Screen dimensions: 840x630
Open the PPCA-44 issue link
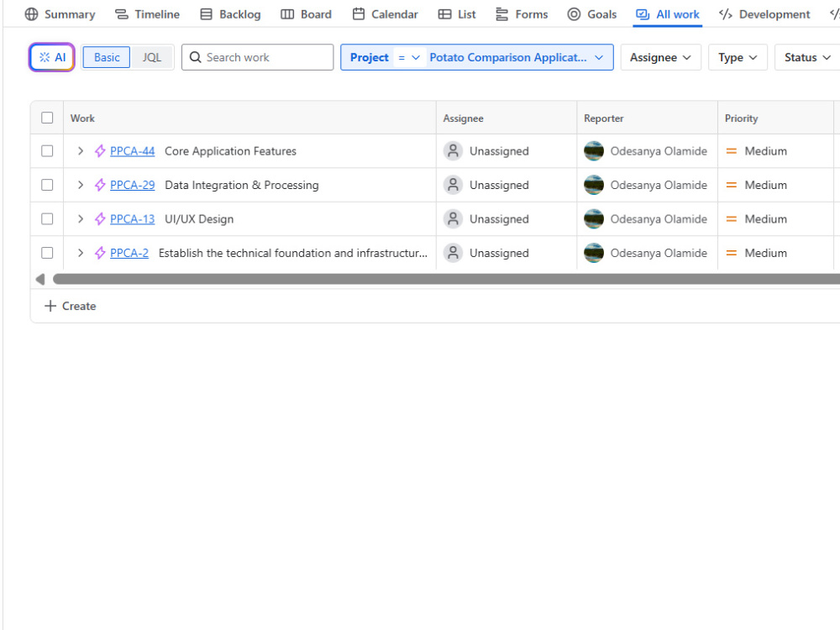[x=133, y=151]
